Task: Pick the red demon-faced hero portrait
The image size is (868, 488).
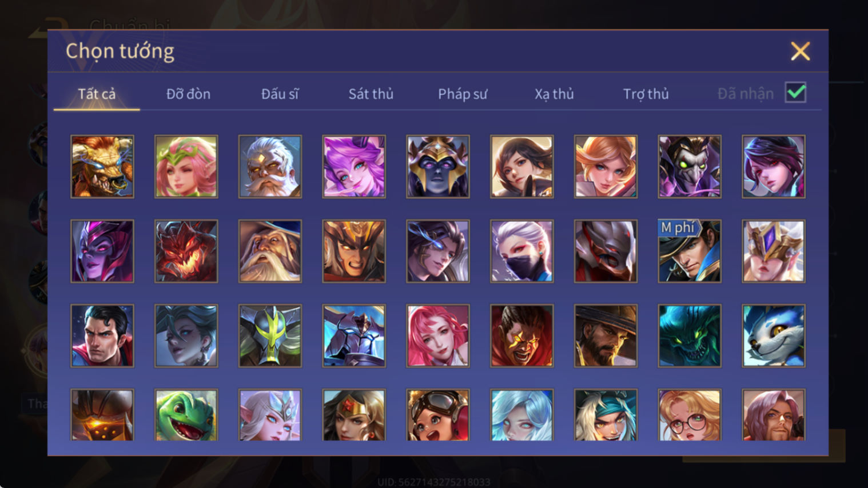Action: pyautogui.click(x=186, y=251)
